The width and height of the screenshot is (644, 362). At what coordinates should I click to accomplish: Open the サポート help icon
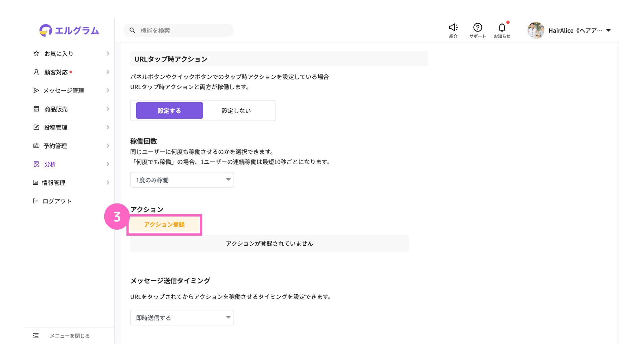click(477, 27)
